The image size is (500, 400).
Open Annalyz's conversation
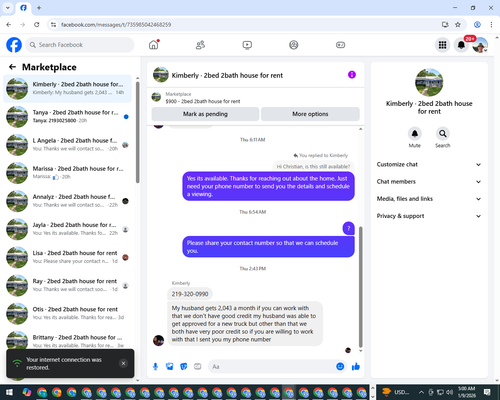(x=67, y=201)
